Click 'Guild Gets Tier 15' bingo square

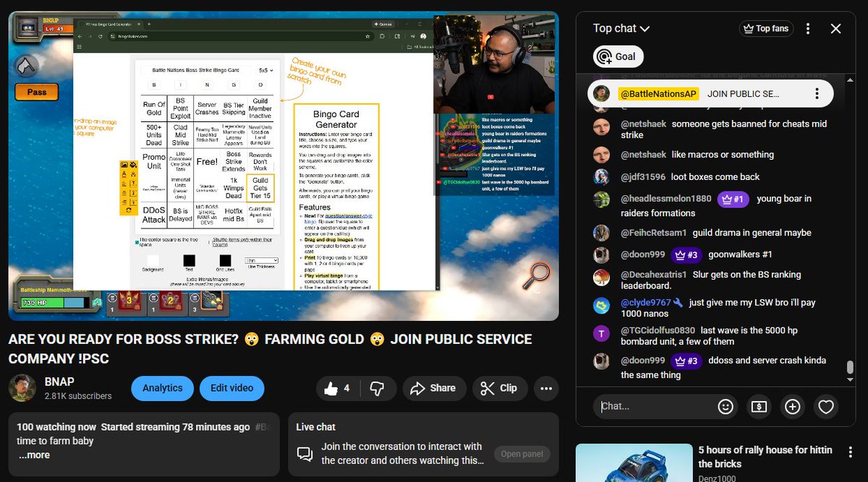click(x=260, y=188)
